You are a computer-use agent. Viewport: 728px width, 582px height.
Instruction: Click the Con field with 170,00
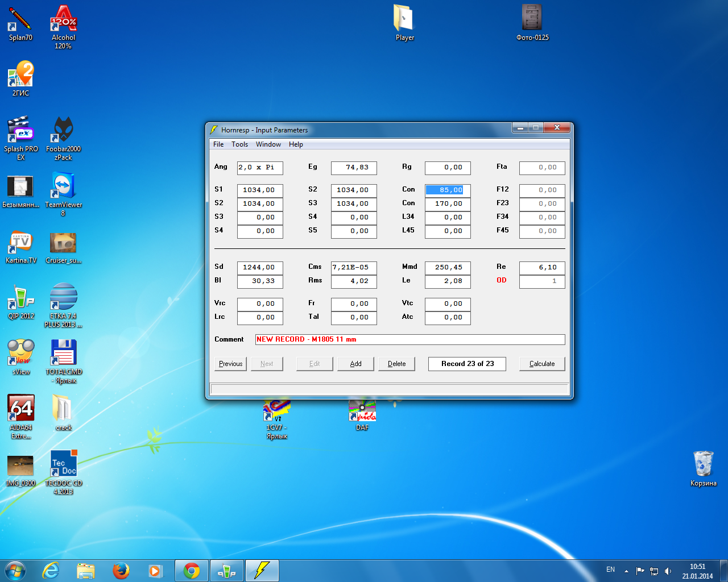pos(448,204)
